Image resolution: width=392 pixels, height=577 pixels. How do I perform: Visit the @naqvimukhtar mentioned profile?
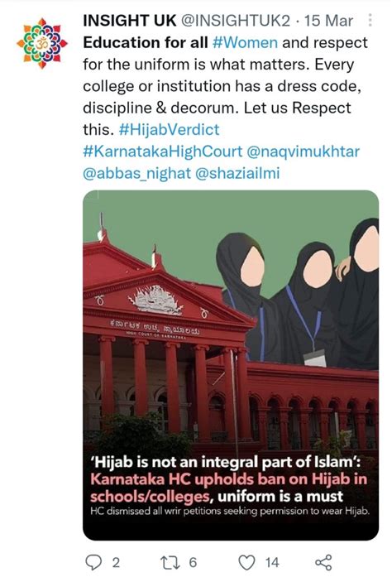coord(304,151)
